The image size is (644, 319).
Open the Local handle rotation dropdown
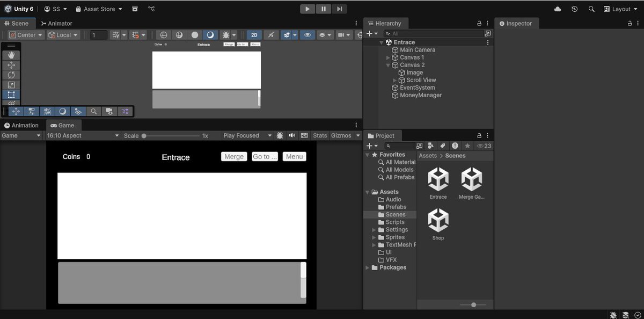point(63,35)
